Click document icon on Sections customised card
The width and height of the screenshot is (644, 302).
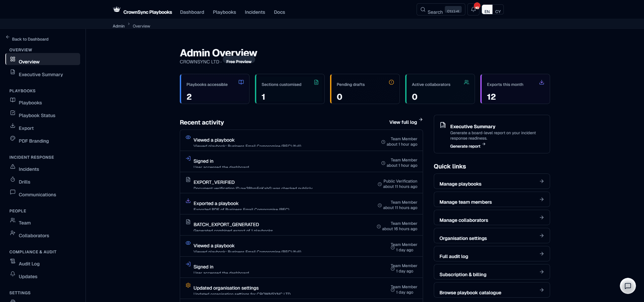(316, 82)
